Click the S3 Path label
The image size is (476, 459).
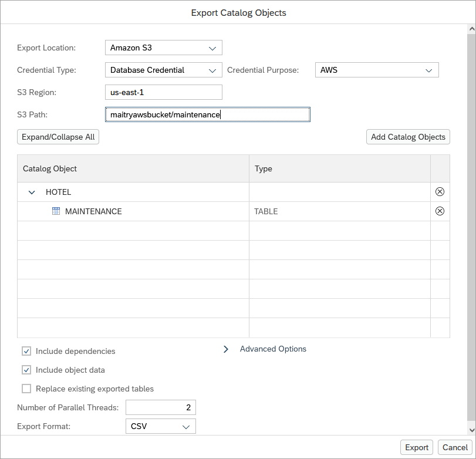point(32,115)
